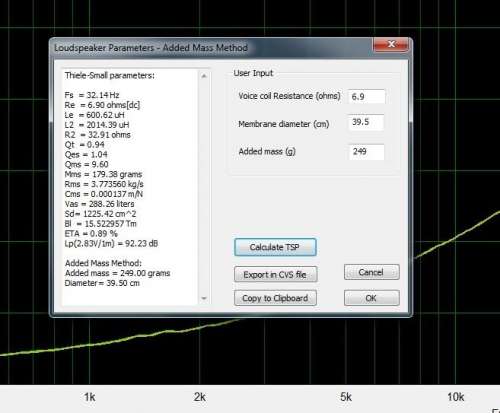Select the Cms = 0.000137 m/N line
The height and width of the screenshot is (413, 500).
tap(104, 194)
